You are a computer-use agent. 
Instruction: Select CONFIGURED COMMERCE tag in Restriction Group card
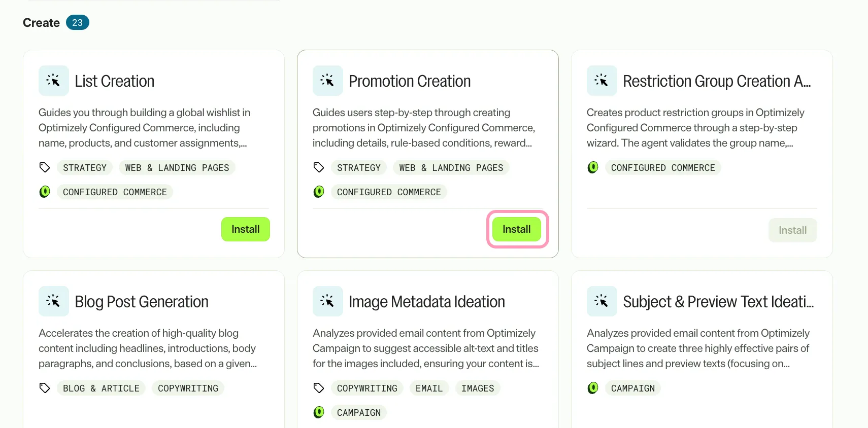pos(663,167)
